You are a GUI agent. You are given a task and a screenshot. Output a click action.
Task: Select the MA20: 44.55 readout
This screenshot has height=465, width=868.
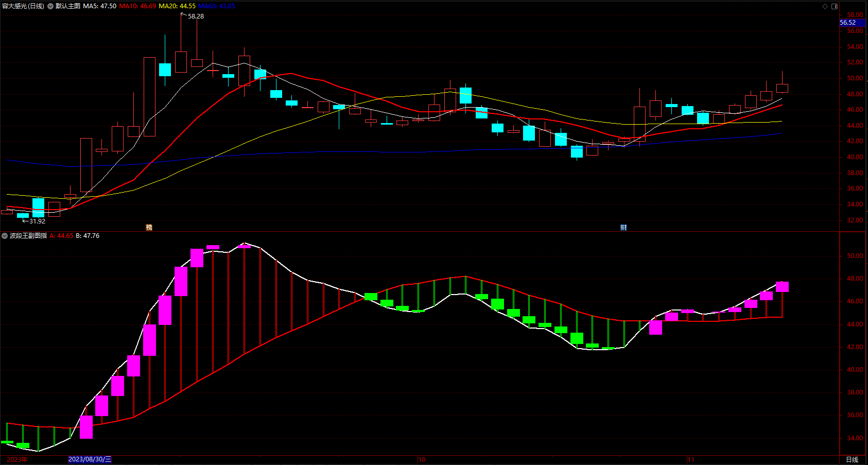pyautogui.click(x=177, y=6)
